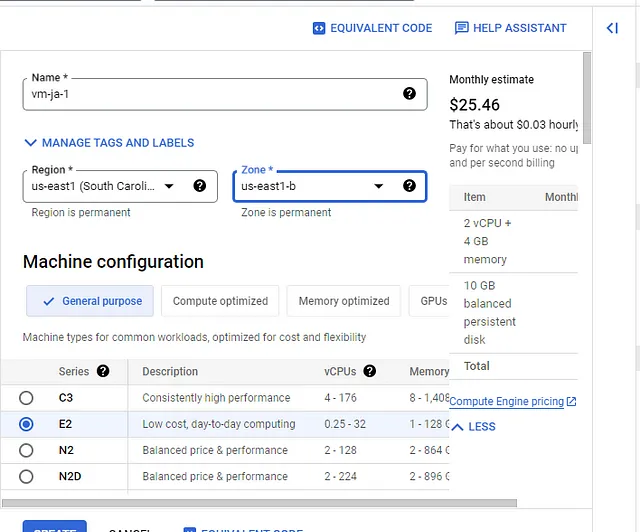Open the Compute Engine pricing link

pyautogui.click(x=507, y=402)
